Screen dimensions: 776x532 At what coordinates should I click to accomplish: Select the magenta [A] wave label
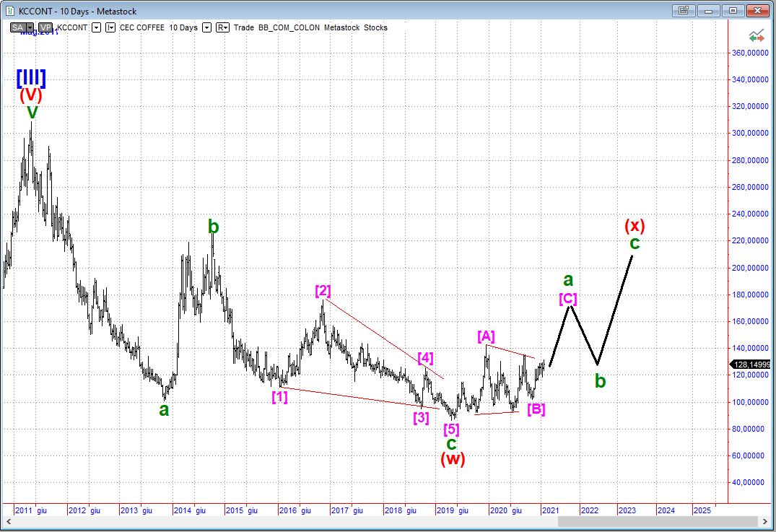486,336
